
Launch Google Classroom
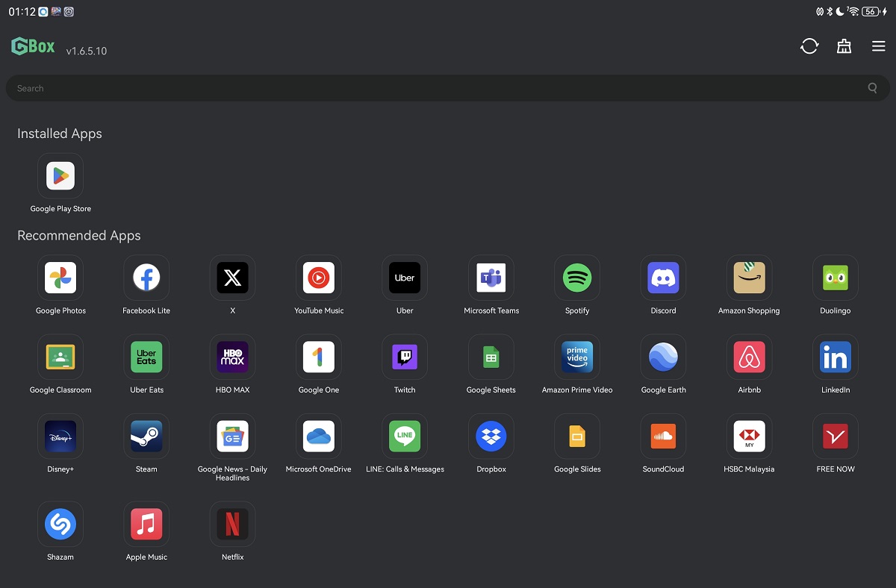60,357
